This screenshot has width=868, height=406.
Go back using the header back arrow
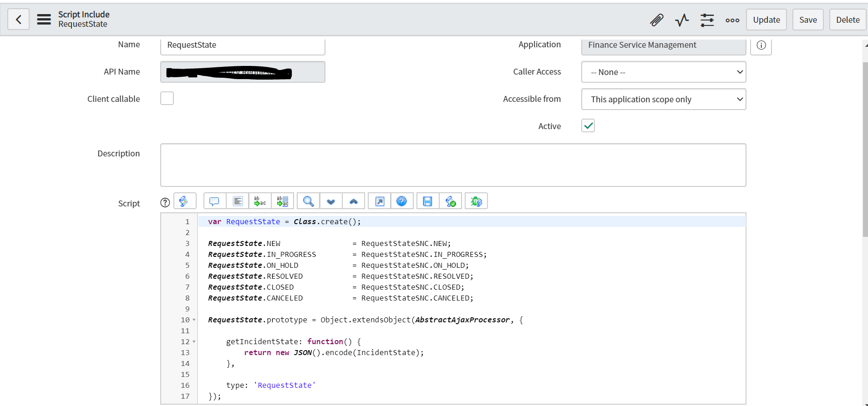pos(19,20)
